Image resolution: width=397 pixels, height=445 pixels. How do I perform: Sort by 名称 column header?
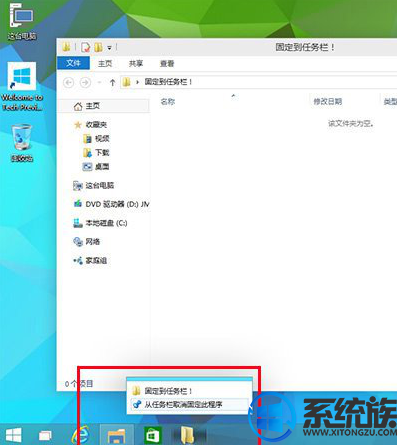tap(168, 101)
